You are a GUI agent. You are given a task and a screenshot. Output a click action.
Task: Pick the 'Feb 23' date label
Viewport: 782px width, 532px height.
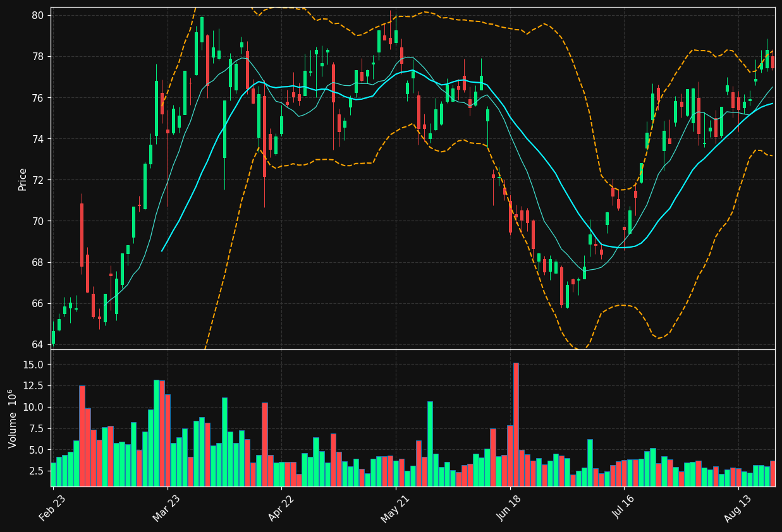click(x=52, y=508)
